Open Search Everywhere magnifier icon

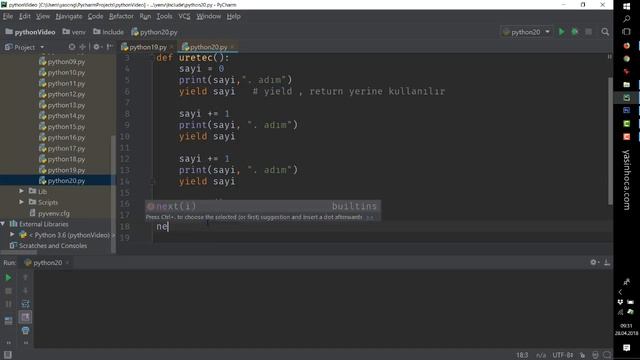605,32
